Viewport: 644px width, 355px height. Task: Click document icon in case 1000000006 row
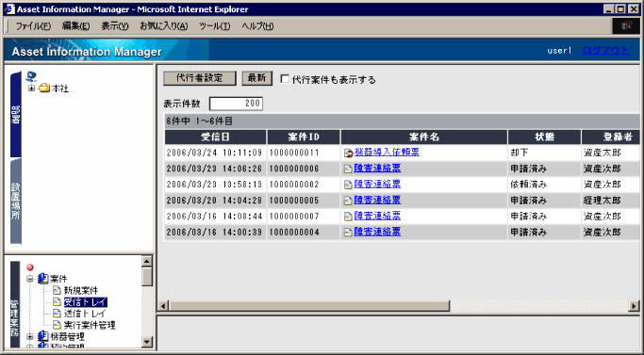[x=348, y=169]
